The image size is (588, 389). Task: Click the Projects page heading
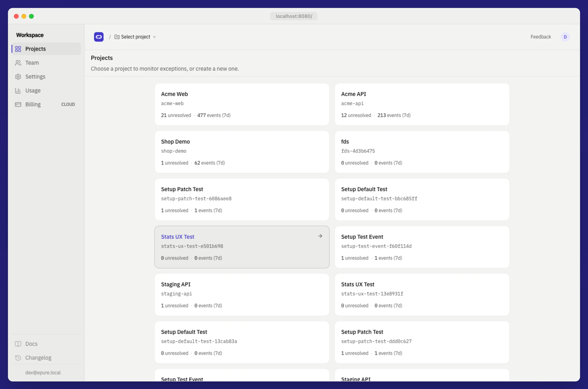102,58
